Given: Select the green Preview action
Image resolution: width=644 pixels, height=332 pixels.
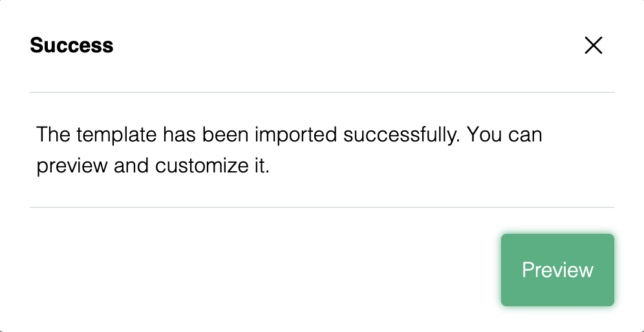Looking at the screenshot, I should point(557,270).
